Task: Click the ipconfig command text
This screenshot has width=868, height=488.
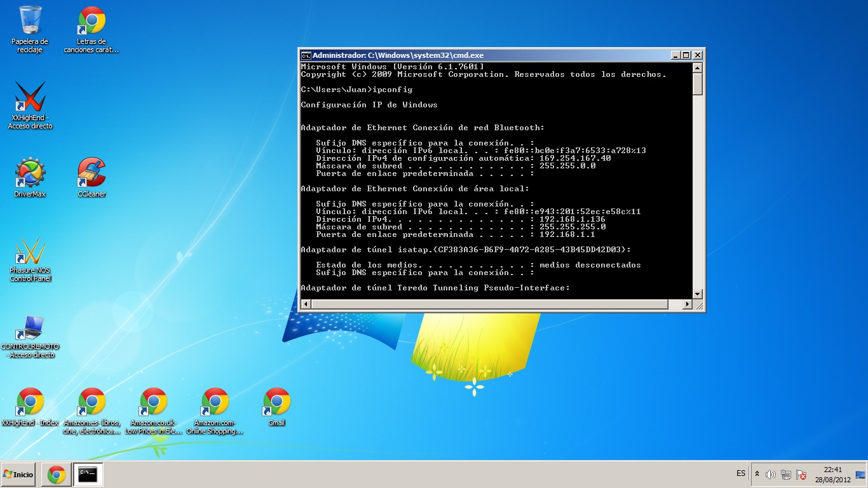Action: pos(392,90)
